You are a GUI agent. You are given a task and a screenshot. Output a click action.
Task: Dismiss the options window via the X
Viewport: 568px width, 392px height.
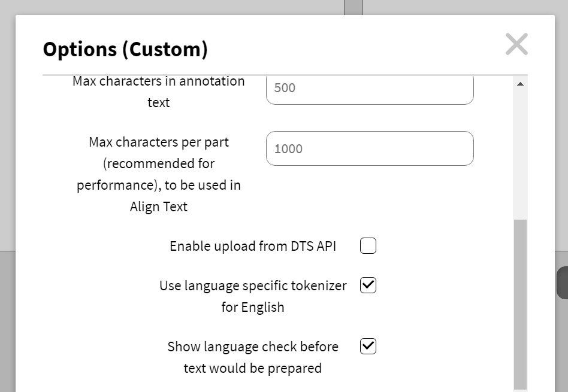[516, 44]
